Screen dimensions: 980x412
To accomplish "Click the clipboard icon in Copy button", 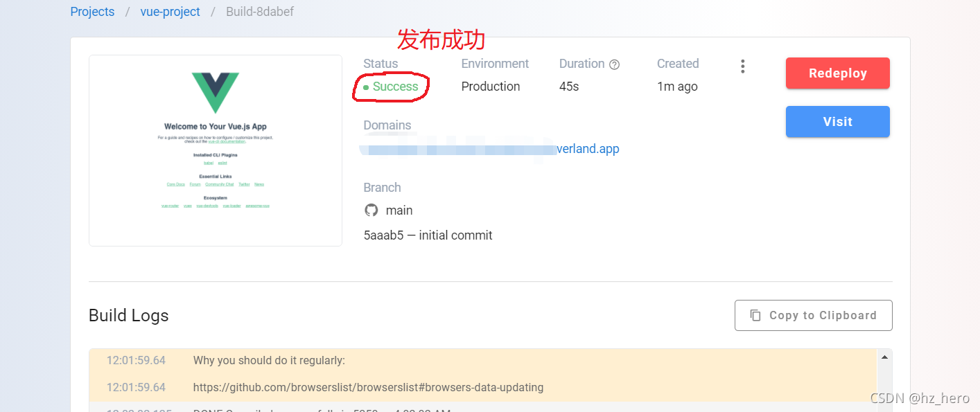I will click(x=755, y=315).
